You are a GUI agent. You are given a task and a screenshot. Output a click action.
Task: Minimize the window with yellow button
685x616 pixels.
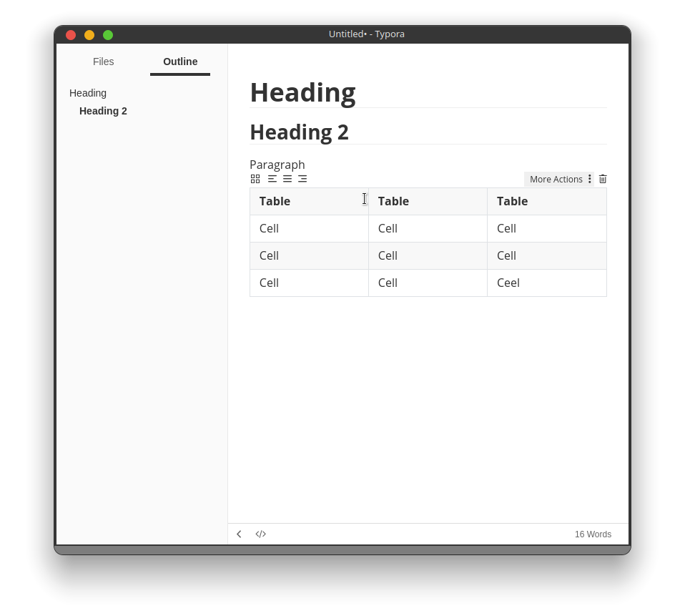[x=89, y=35]
